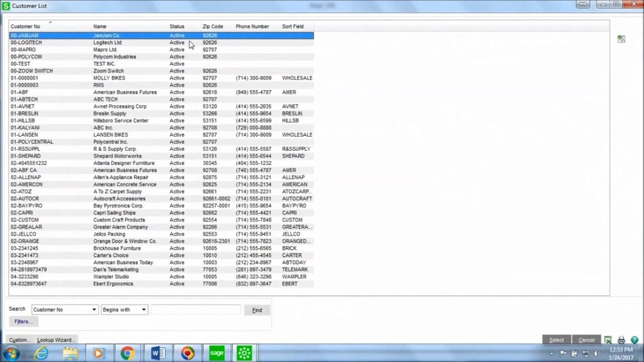Choose customer 01-SHEPARD
Image resolution: width=644 pixels, height=362 pixels.
point(162,156)
